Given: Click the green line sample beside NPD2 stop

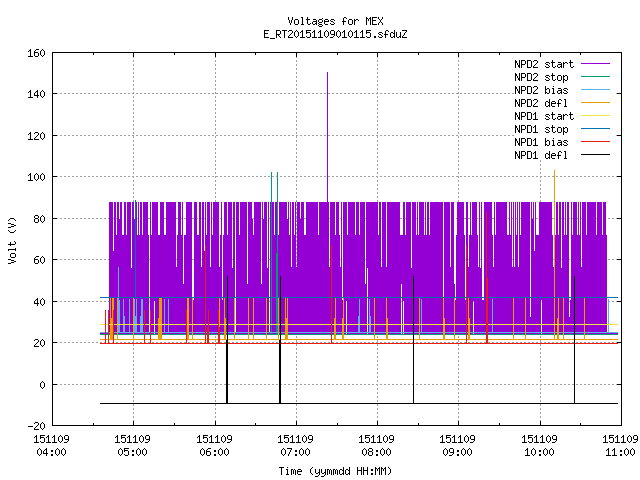Looking at the screenshot, I should (x=595, y=76).
